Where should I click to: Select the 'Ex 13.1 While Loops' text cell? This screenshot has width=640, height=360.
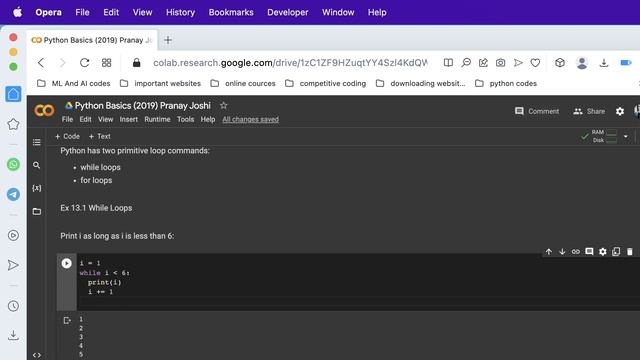coord(96,208)
